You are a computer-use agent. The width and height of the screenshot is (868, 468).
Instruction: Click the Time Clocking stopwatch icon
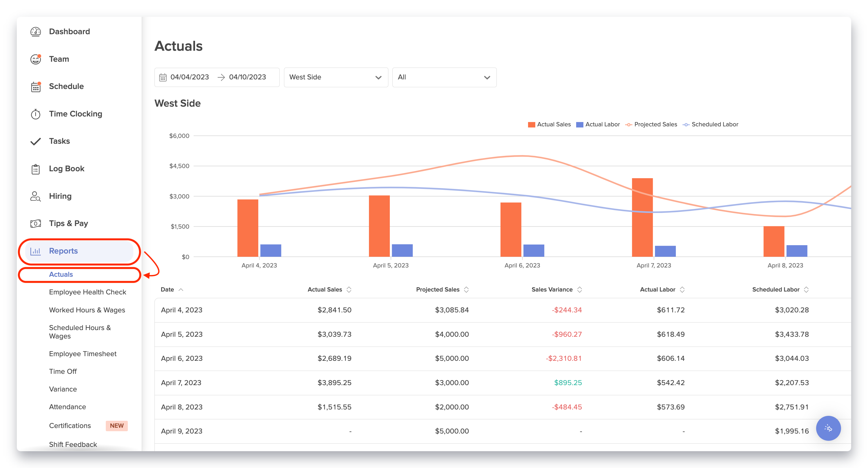(x=35, y=114)
